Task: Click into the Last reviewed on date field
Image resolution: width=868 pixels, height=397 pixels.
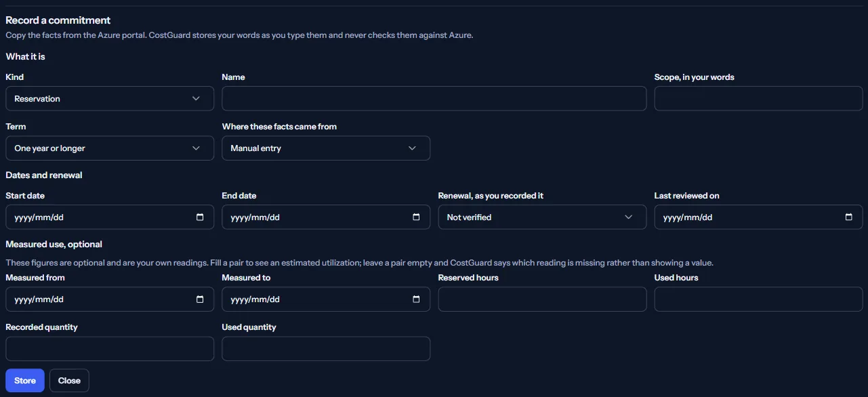Action: (x=758, y=217)
